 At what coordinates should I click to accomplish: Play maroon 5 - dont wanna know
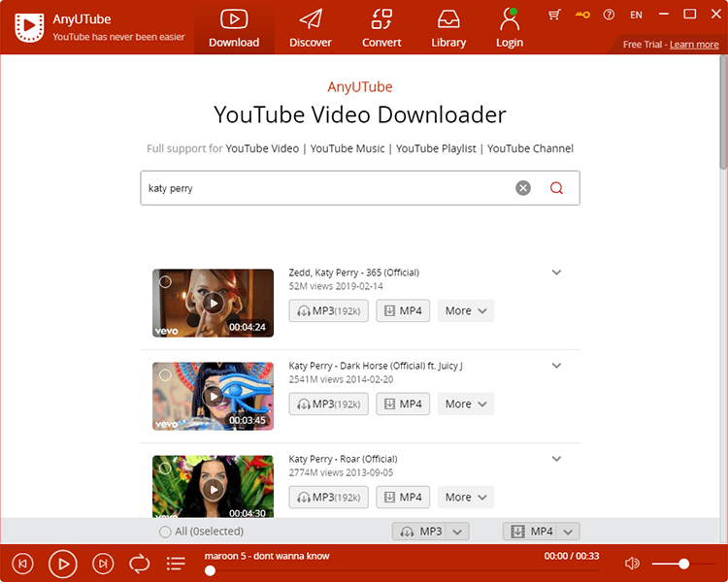tap(63, 564)
